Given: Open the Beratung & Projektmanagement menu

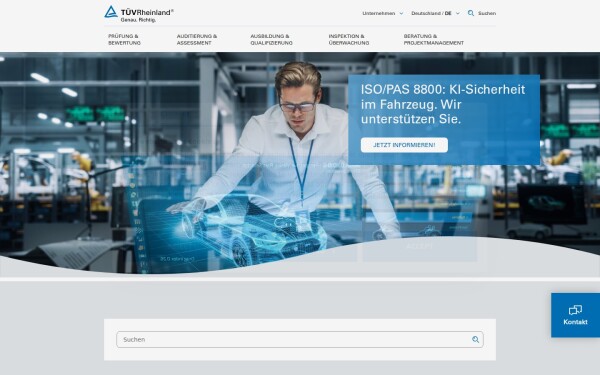Looking at the screenshot, I should [x=434, y=39].
